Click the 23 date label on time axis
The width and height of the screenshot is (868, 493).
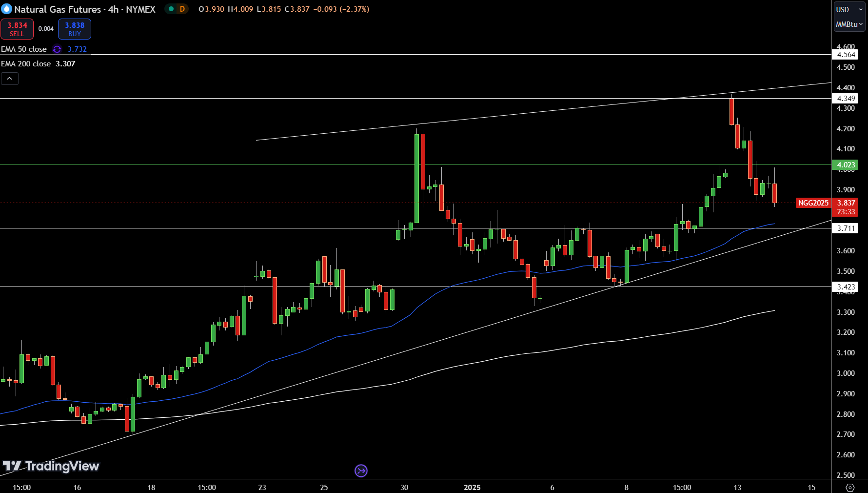tap(262, 487)
